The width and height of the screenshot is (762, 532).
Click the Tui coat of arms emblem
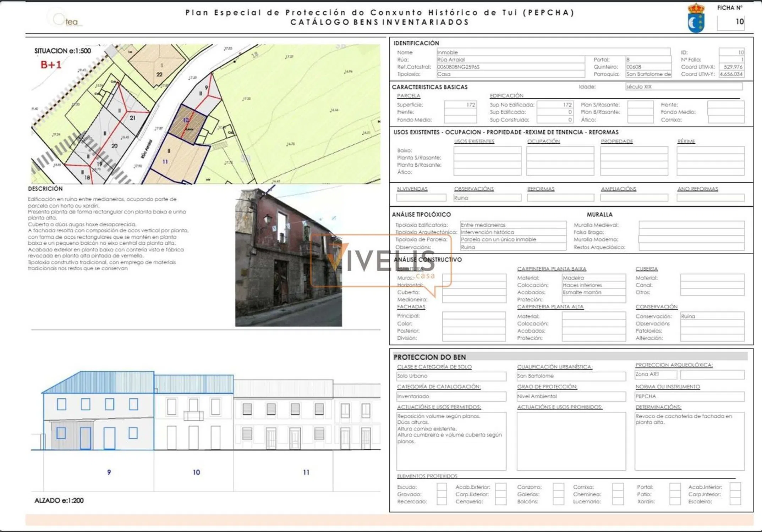[696, 18]
